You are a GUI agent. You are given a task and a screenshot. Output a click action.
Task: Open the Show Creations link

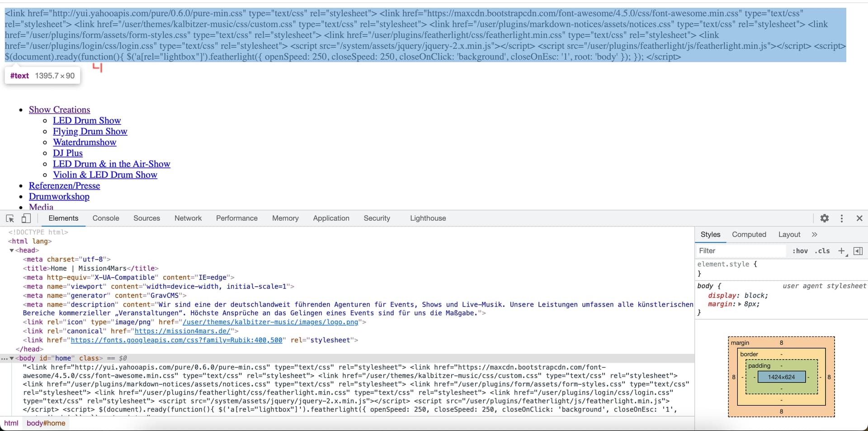[59, 109]
